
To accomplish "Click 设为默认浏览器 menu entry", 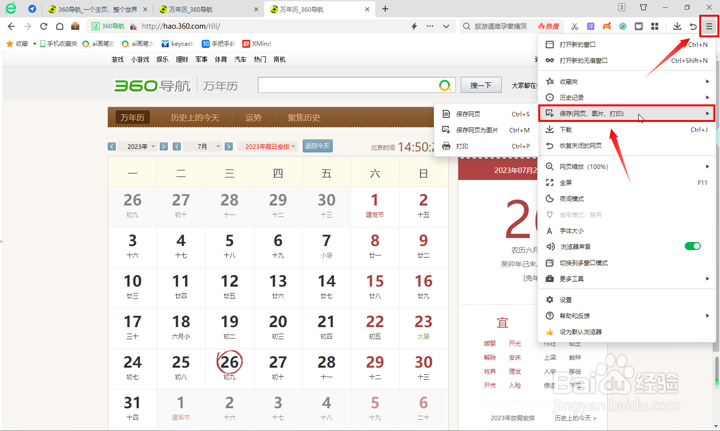I will click(x=626, y=332).
